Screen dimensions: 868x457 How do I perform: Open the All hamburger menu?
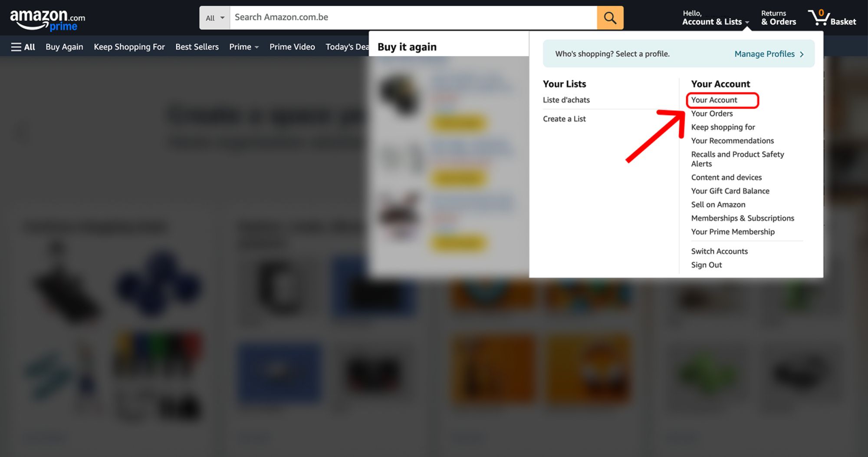(x=23, y=47)
